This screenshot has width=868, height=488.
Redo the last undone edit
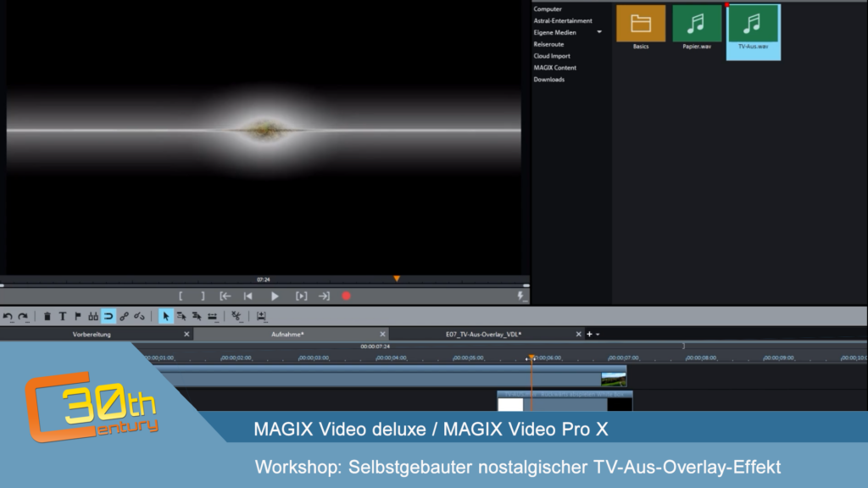(23, 317)
